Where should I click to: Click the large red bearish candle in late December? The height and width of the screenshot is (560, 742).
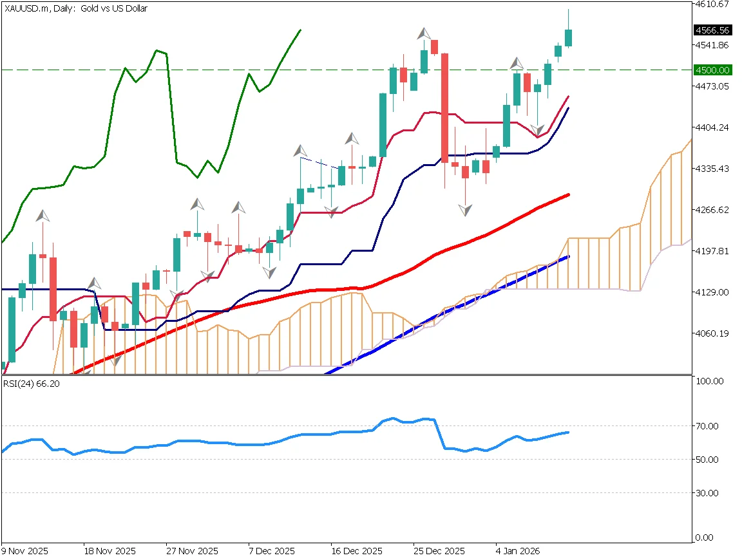click(444, 107)
